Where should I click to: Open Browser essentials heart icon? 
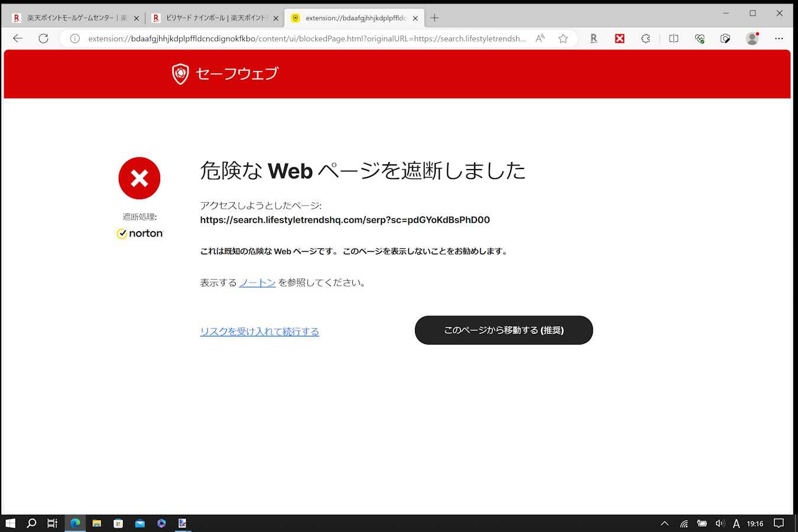(x=699, y=38)
